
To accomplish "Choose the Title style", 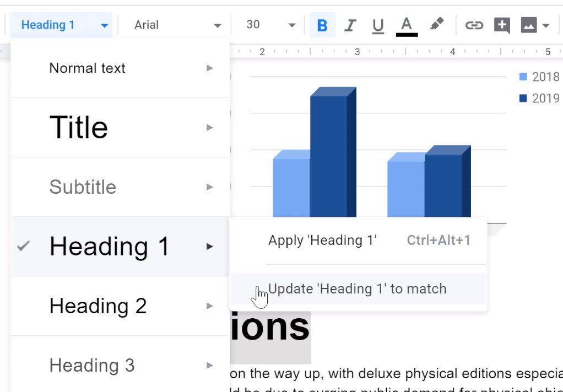I will pos(79,127).
